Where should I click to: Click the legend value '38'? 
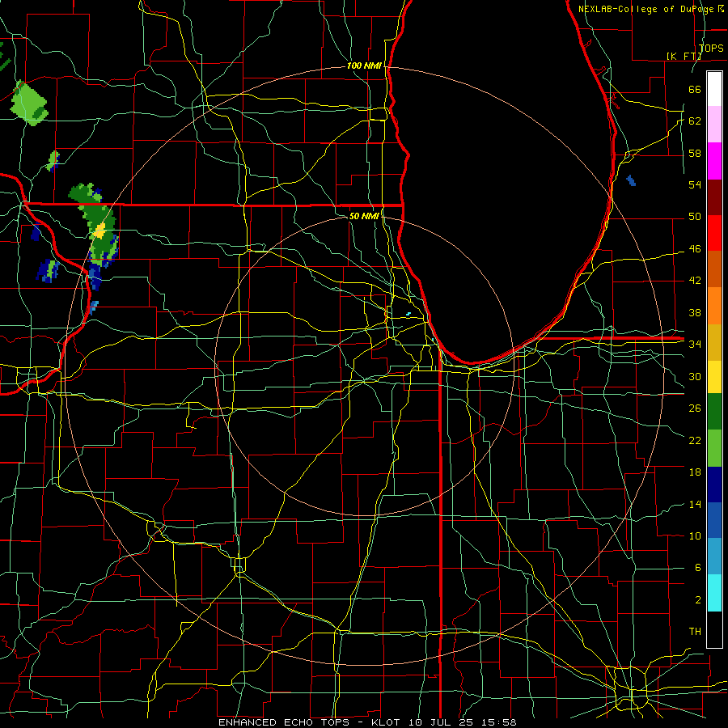pyautogui.click(x=695, y=312)
